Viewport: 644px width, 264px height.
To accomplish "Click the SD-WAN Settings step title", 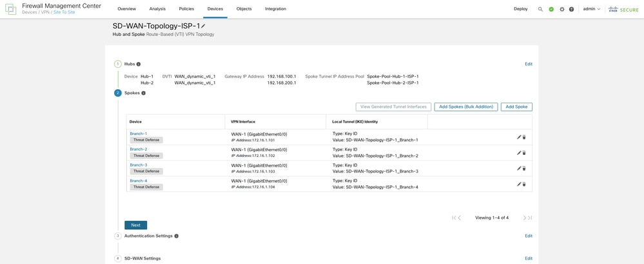I will [142, 258].
